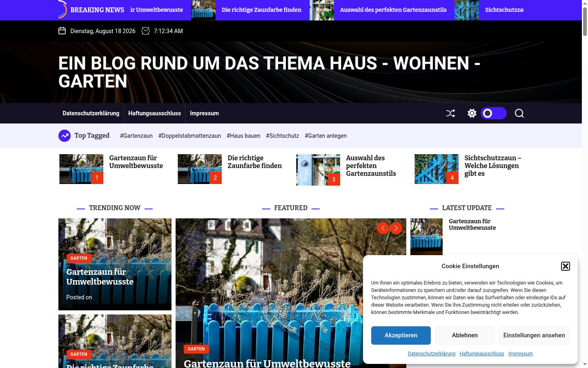
Task: Open Impressum in the navigation menu
Action: [204, 113]
